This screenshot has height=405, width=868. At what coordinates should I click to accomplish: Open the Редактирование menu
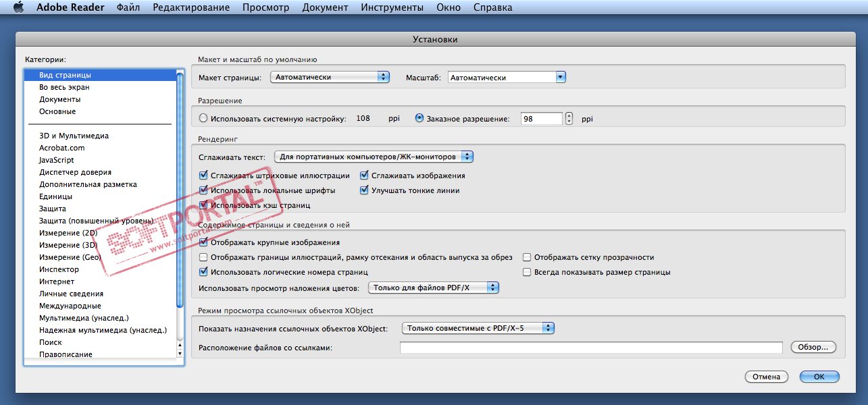tap(191, 7)
